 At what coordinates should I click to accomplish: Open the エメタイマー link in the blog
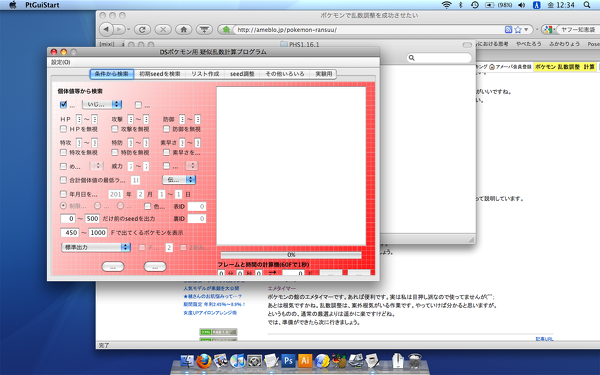282,289
